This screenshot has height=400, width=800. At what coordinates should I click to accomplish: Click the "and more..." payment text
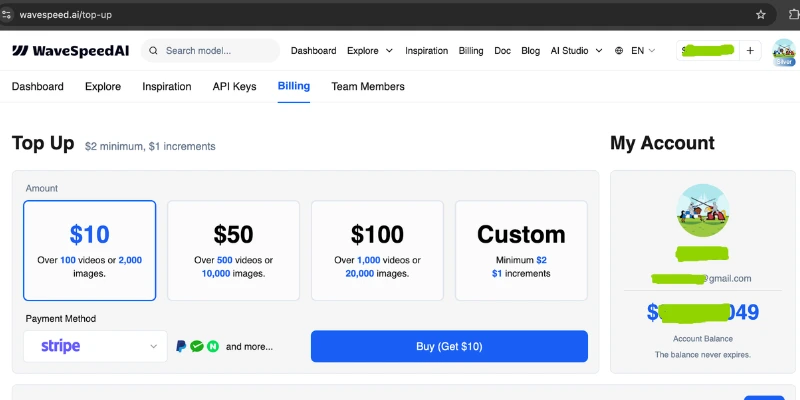[249, 347]
